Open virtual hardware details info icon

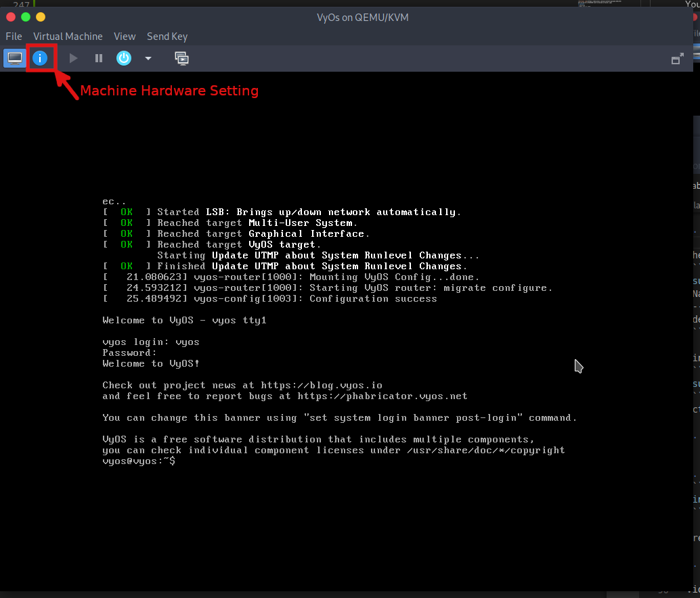pyautogui.click(x=40, y=58)
